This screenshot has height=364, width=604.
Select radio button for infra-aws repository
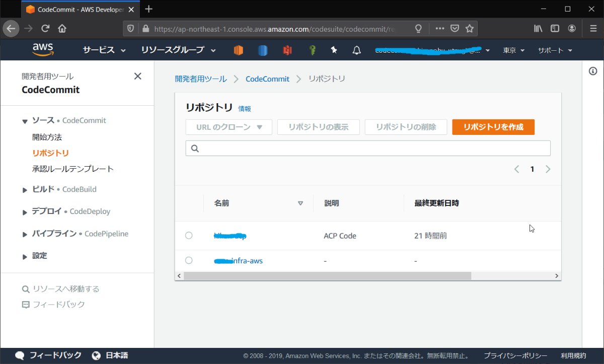click(x=189, y=260)
